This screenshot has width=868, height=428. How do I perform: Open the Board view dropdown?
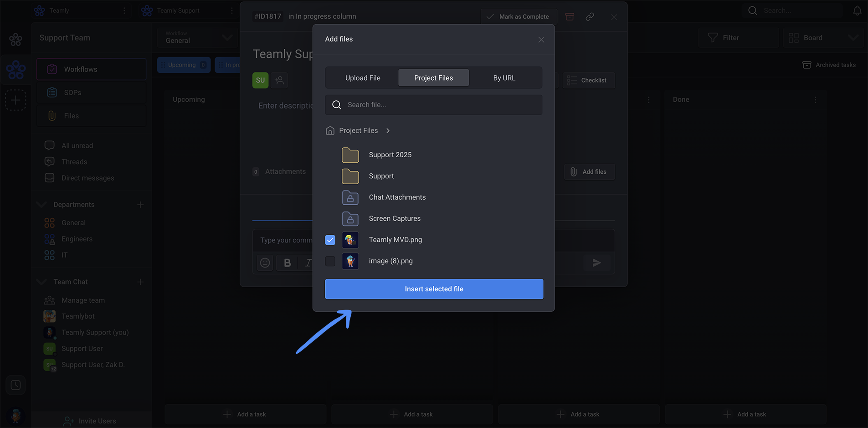click(823, 38)
